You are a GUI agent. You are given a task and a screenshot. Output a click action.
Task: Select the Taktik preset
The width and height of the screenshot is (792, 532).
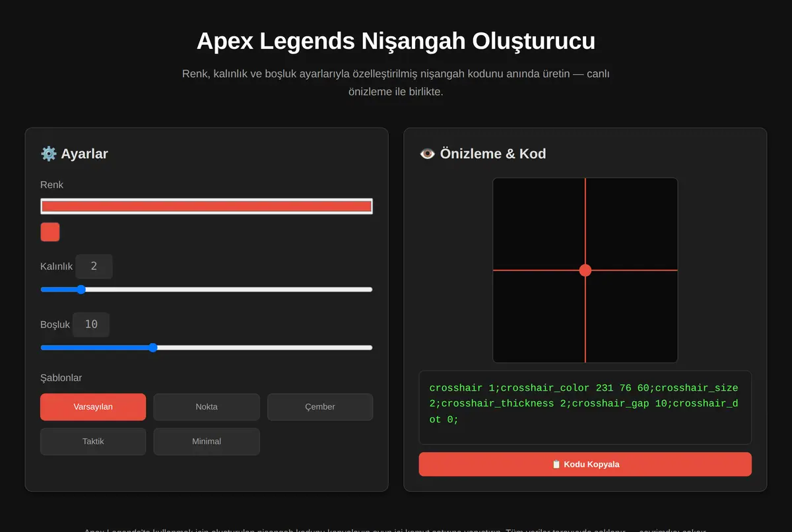[93, 442]
